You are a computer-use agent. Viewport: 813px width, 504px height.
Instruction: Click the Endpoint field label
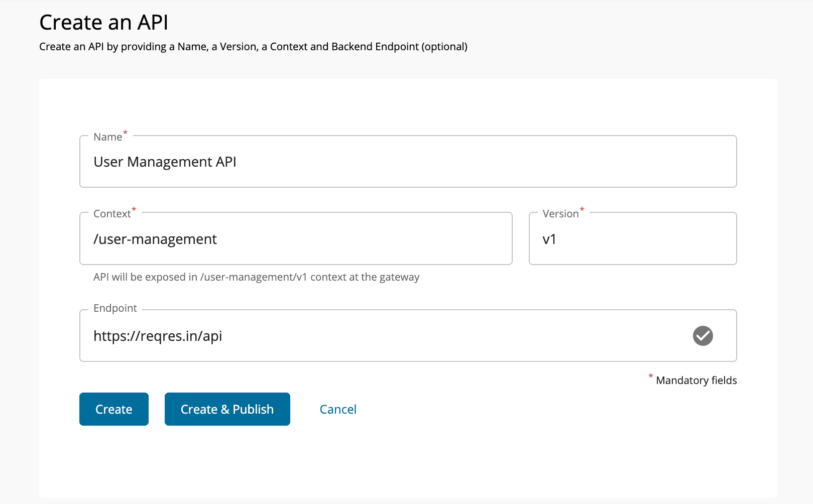coord(114,308)
